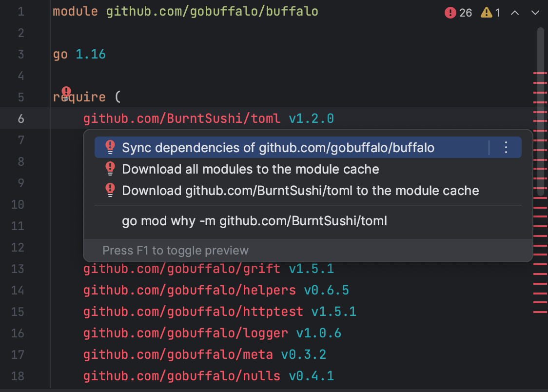Click the topmost red error stripe marker

coord(540,74)
